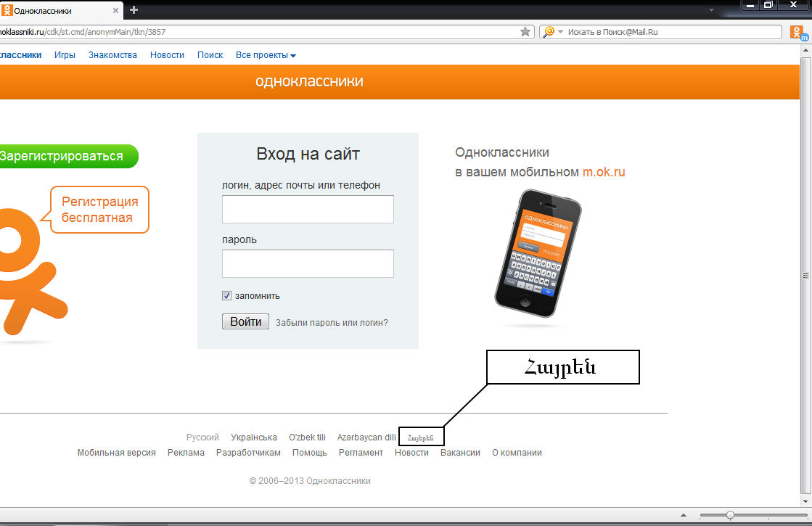
Task: Go to Новости in top navigation
Action: coord(168,55)
